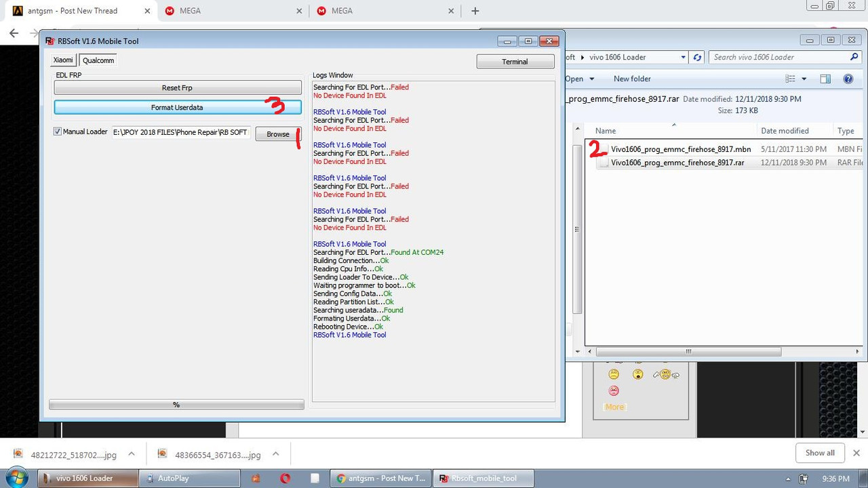868x488 pixels.
Task: Click the .rar file icon in Explorer
Action: click(603, 163)
